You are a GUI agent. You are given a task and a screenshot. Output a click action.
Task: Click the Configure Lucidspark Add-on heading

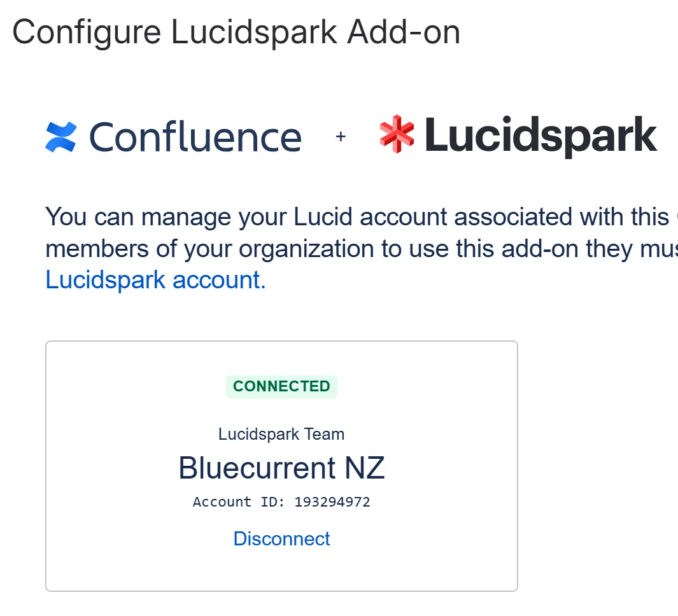(x=236, y=33)
